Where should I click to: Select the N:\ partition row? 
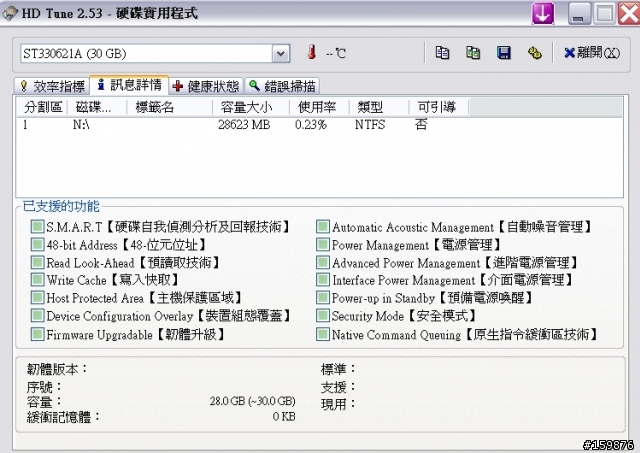(x=319, y=124)
